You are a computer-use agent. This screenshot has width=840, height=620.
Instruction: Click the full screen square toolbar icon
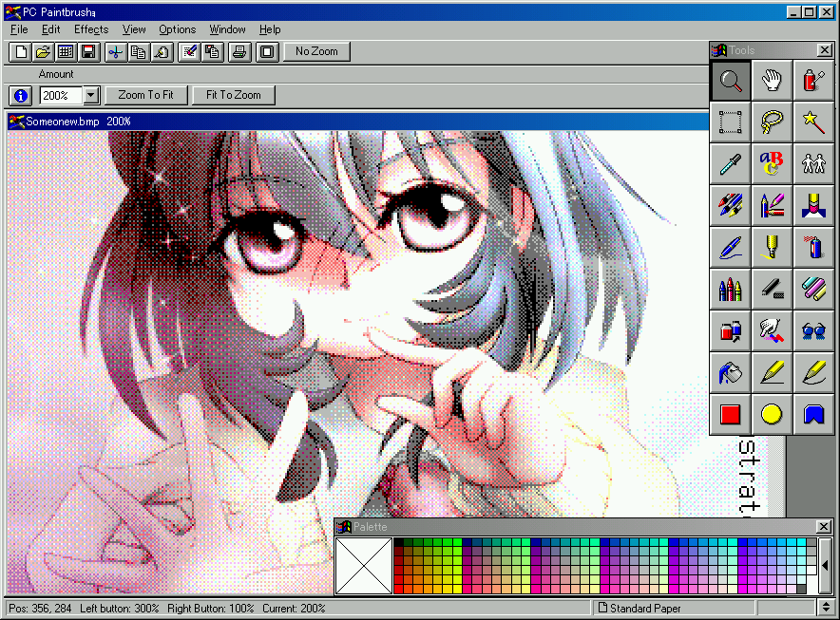267,52
